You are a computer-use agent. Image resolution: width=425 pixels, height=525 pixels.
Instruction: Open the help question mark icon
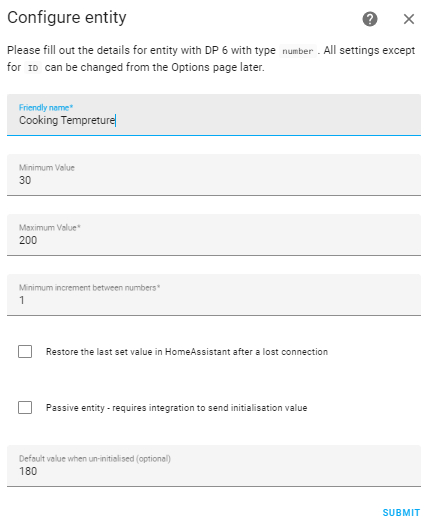pos(370,19)
